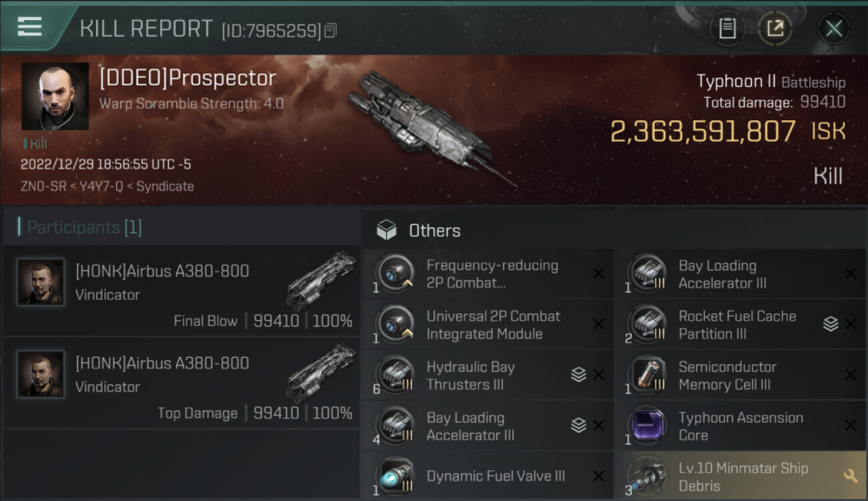Click the Others section header
Image resolution: width=868 pixels, height=501 pixels.
pos(434,230)
